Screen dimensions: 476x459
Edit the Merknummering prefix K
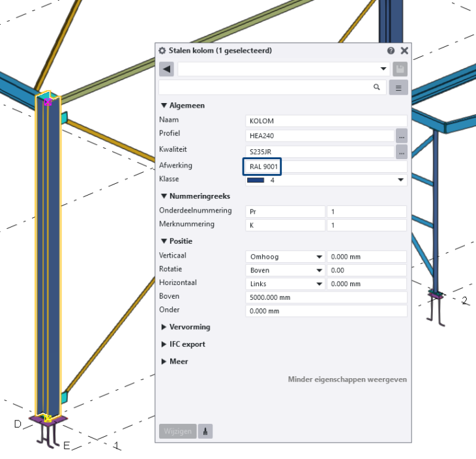[x=285, y=225]
